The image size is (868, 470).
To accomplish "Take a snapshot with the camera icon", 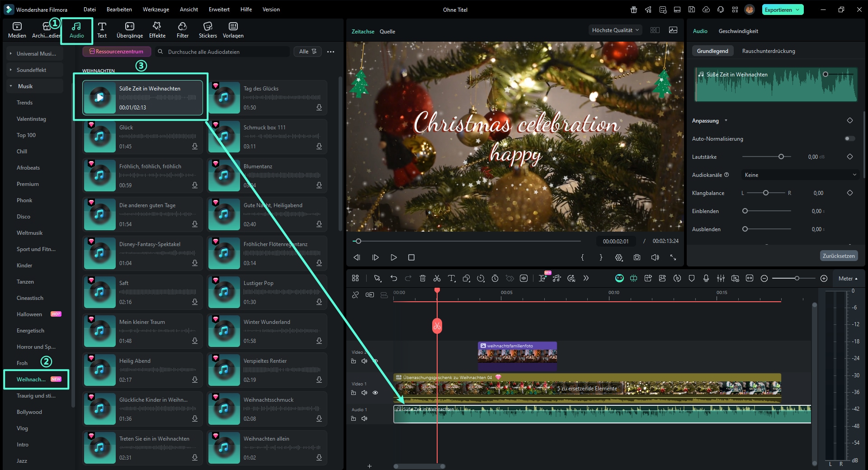I will [x=637, y=257].
